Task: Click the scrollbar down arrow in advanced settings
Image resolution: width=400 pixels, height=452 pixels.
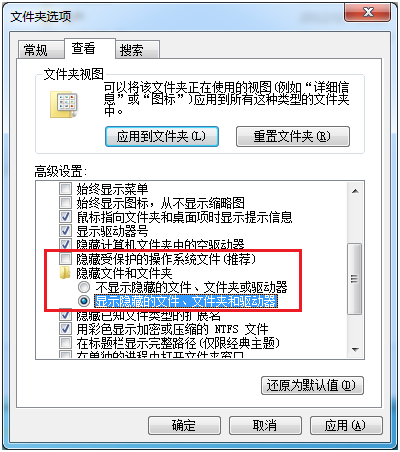Action: (x=355, y=350)
